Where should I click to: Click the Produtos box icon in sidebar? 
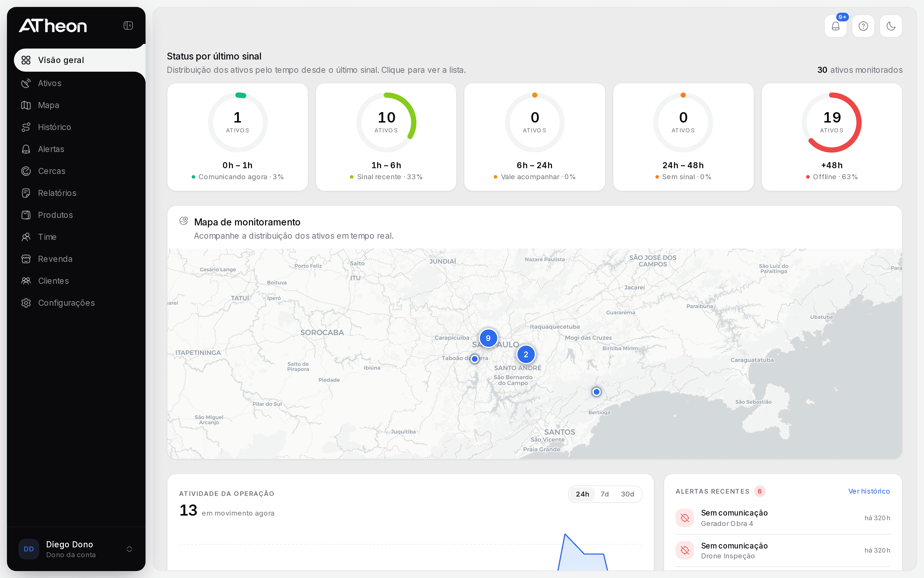[x=26, y=215]
